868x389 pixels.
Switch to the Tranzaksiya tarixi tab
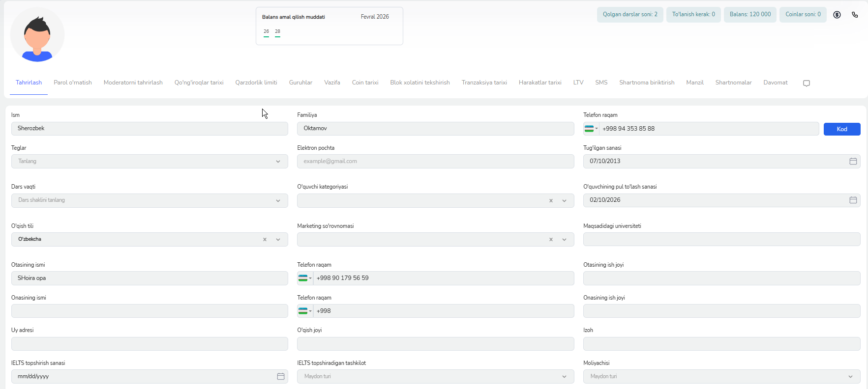point(484,83)
